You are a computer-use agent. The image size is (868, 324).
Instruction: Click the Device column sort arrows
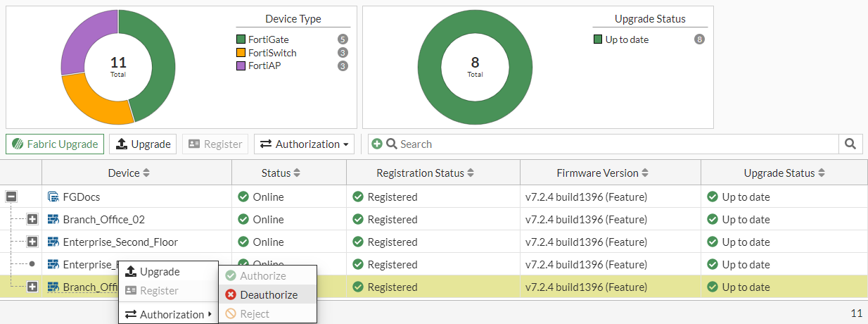point(146,173)
